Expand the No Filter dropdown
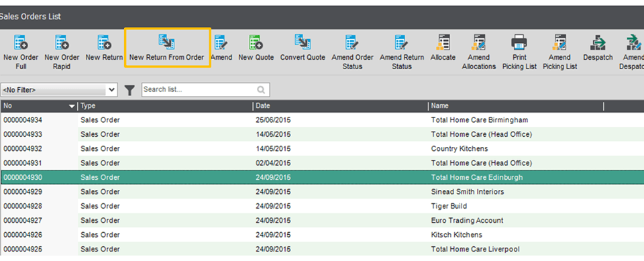Screen dimensions: 644x261 point(59,90)
